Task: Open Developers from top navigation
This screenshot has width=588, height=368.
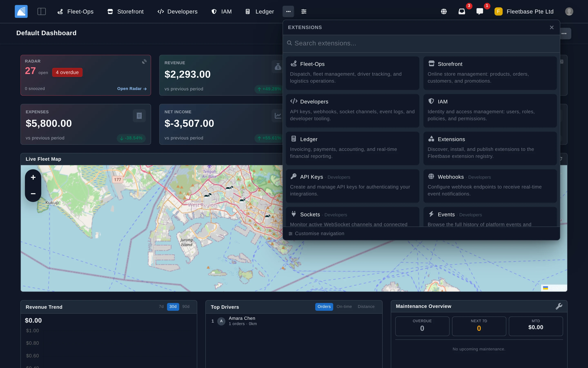Action: (177, 11)
